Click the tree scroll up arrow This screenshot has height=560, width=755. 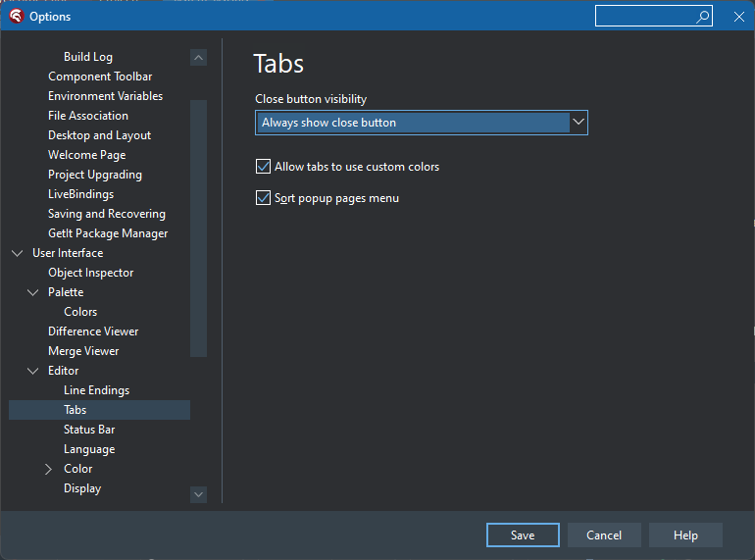pos(198,58)
